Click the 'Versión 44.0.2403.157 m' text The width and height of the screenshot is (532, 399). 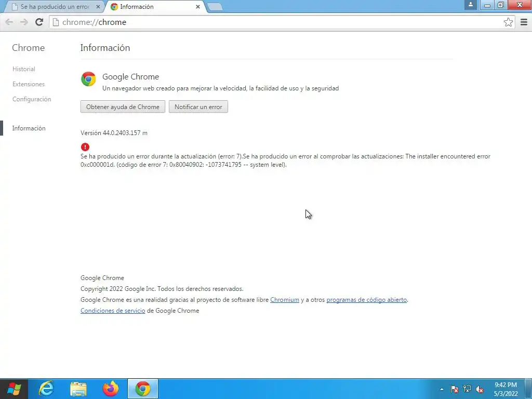point(114,132)
